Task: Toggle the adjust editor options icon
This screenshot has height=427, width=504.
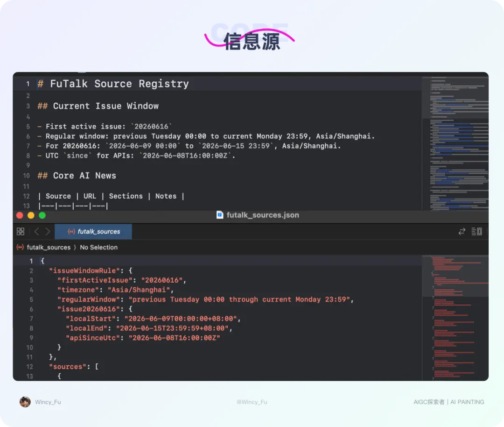Action: coord(476,231)
